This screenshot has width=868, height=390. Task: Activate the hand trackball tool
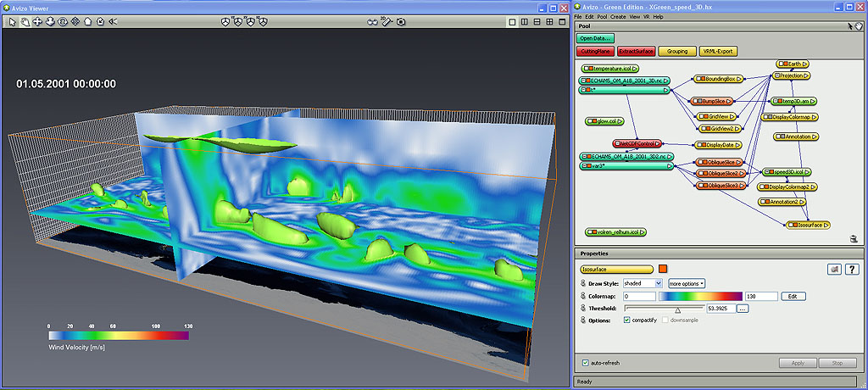point(25,21)
